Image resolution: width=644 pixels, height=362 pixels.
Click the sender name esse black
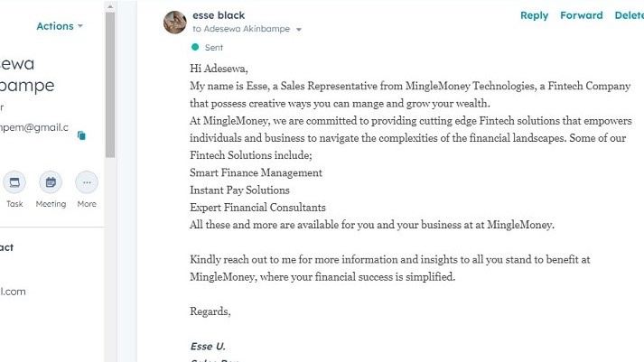click(x=219, y=15)
